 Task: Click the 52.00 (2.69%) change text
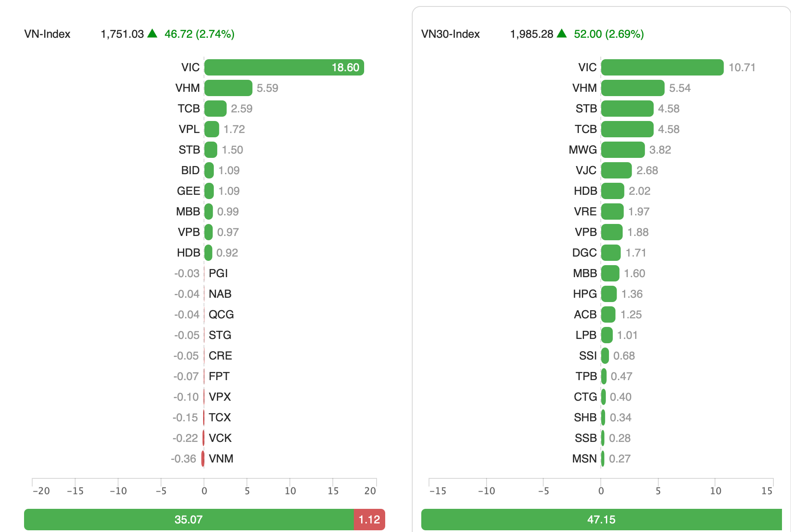(x=608, y=34)
